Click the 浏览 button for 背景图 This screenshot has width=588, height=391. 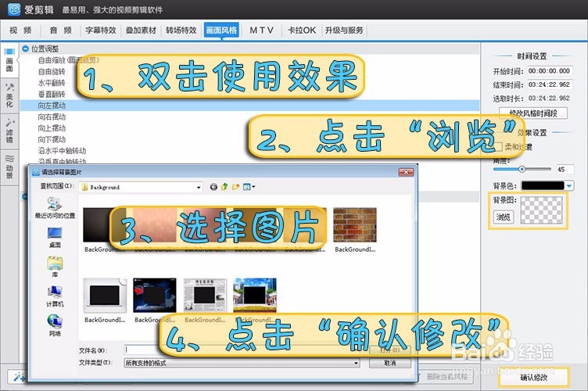503,217
